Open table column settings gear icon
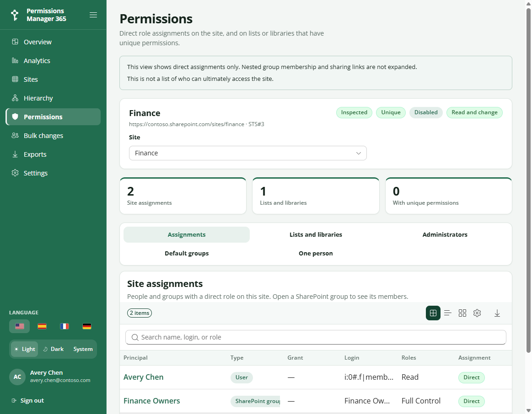Image resolution: width=532 pixels, height=414 pixels. click(x=477, y=313)
